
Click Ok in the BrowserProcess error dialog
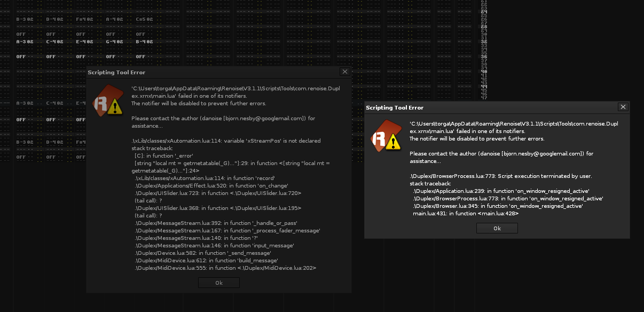pyautogui.click(x=497, y=228)
